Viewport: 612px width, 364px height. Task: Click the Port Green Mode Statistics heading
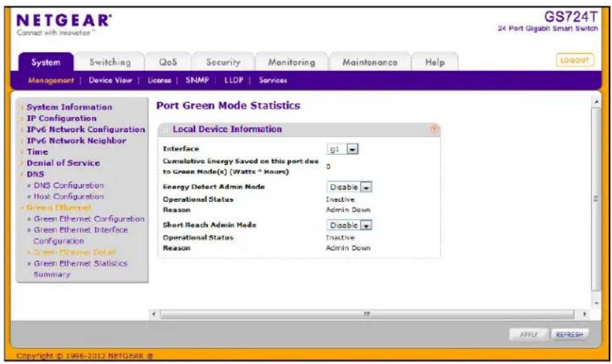pos(228,106)
